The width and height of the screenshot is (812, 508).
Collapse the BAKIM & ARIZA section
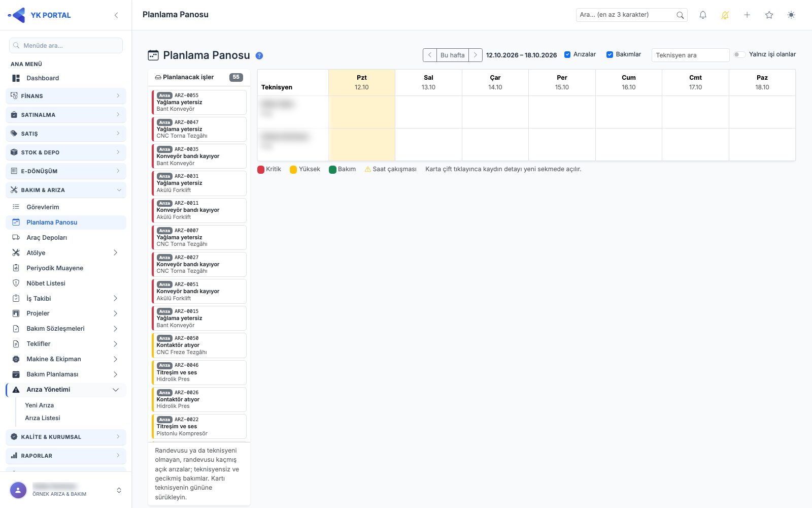pyautogui.click(x=66, y=190)
